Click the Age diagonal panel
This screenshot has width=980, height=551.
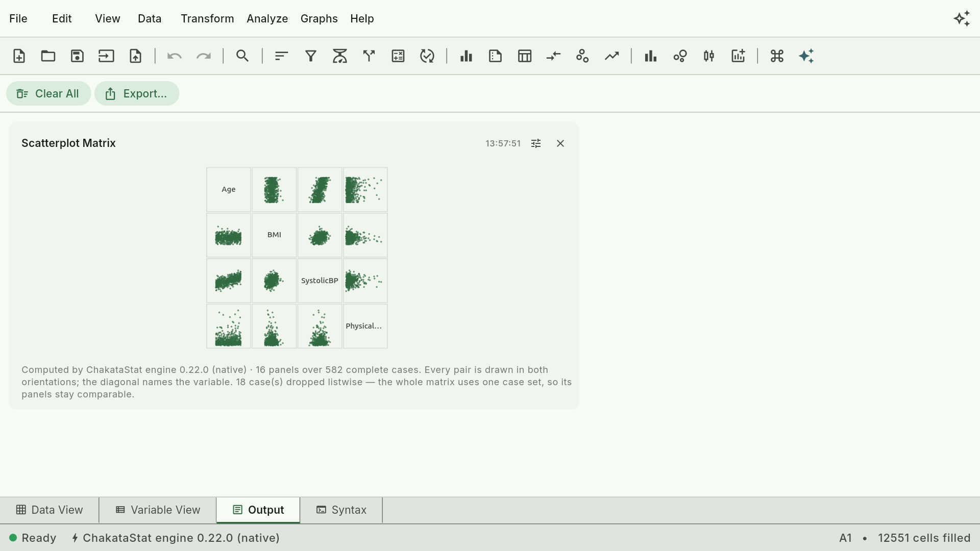coord(229,189)
